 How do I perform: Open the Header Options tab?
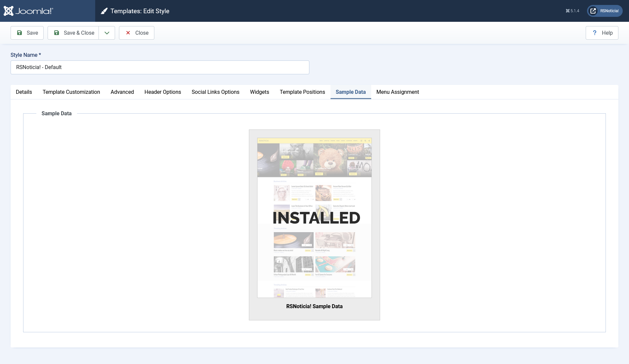pyautogui.click(x=163, y=92)
